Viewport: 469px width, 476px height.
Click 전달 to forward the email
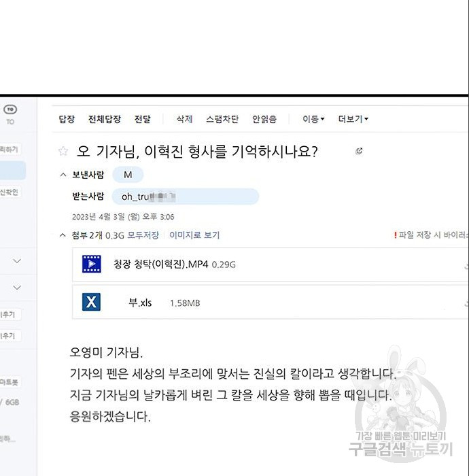tap(142, 119)
